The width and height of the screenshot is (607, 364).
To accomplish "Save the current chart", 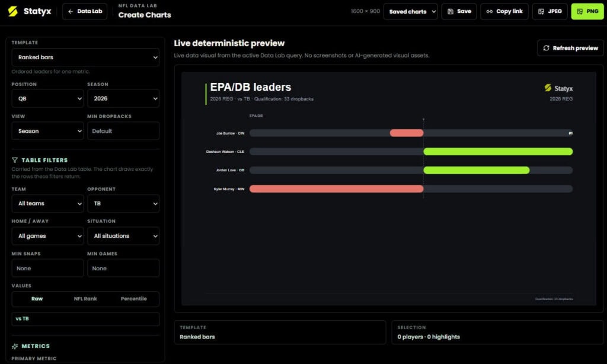I will (x=459, y=11).
